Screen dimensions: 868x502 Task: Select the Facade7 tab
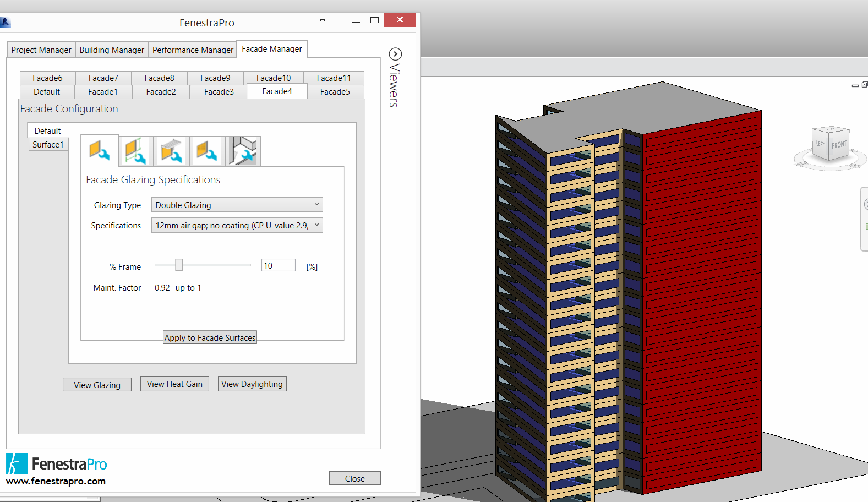click(x=103, y=78)
